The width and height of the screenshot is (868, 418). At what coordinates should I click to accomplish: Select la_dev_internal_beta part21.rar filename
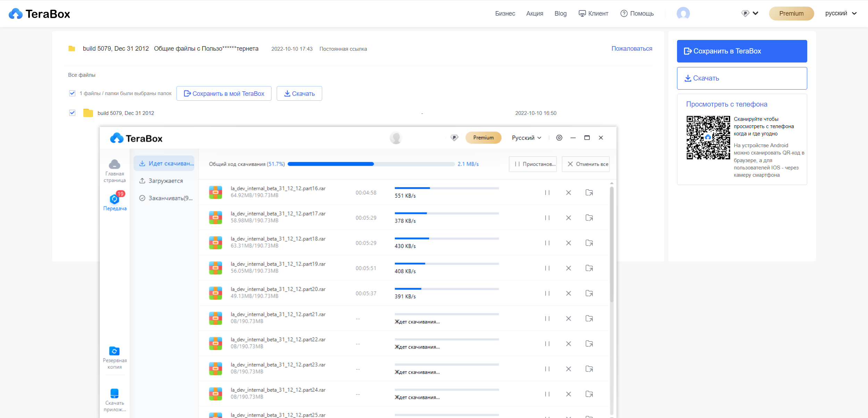[x=278, y=315]
